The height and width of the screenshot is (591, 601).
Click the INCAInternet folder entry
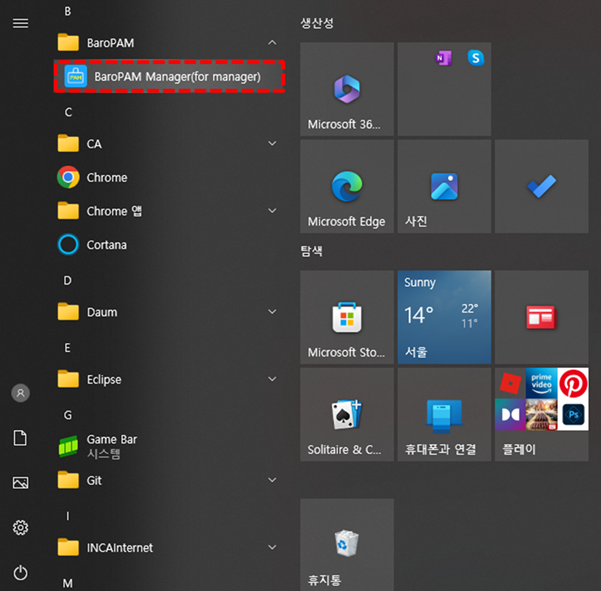(169, 547)
